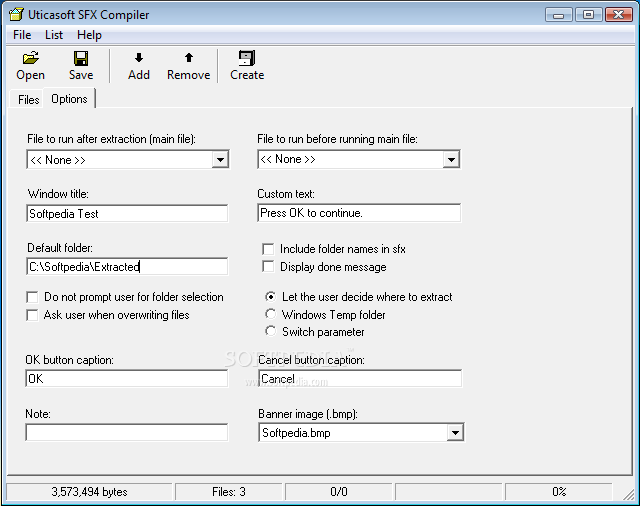
Task: Select Let the user decide where to extract
Action: coord(270,297)
